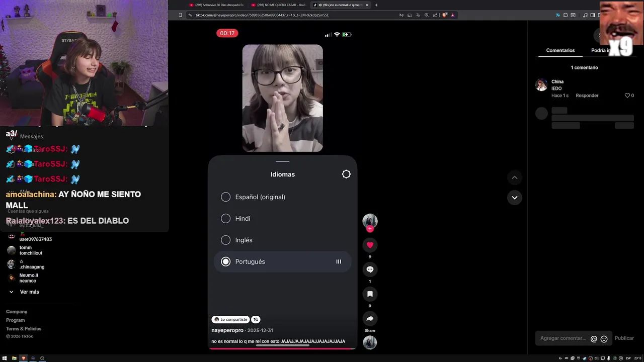Screen dimensions: 644x362
Task: Click the ESP keyboard language indicator
Action: point(628,358)
